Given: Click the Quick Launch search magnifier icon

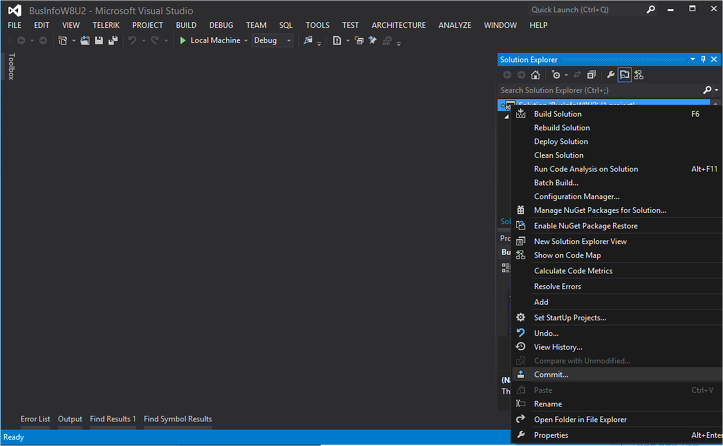Looking at the screenshot, I should point(651,9).
